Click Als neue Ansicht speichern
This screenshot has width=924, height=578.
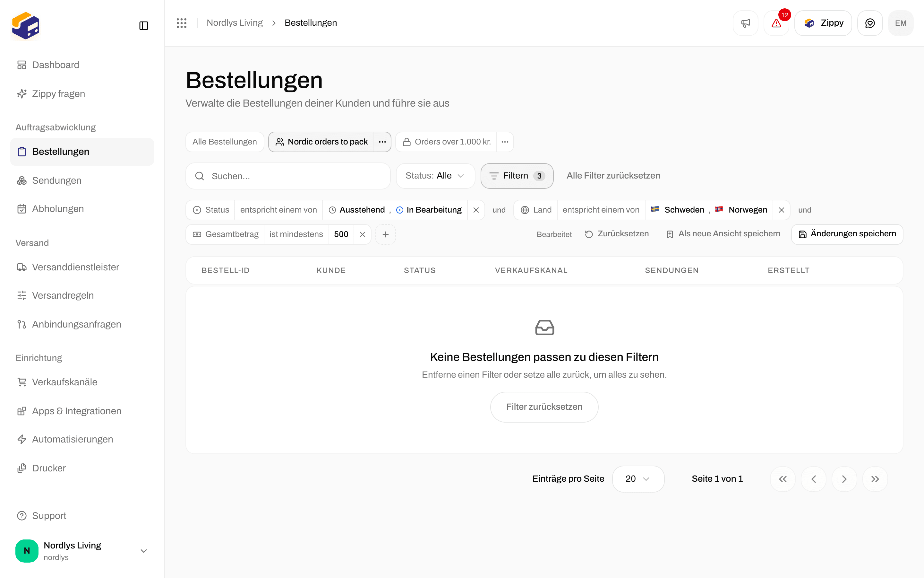[723, 234]
